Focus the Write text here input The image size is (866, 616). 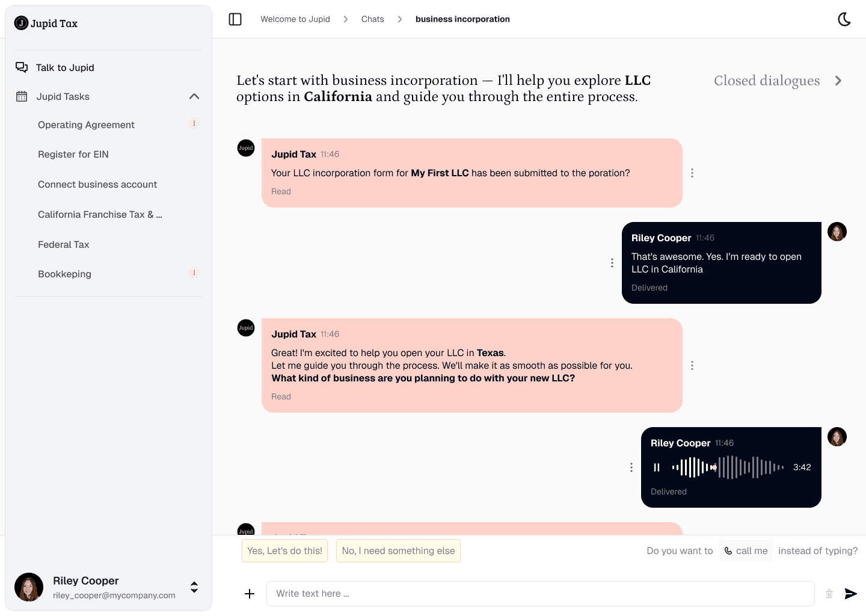pos(540,594)
